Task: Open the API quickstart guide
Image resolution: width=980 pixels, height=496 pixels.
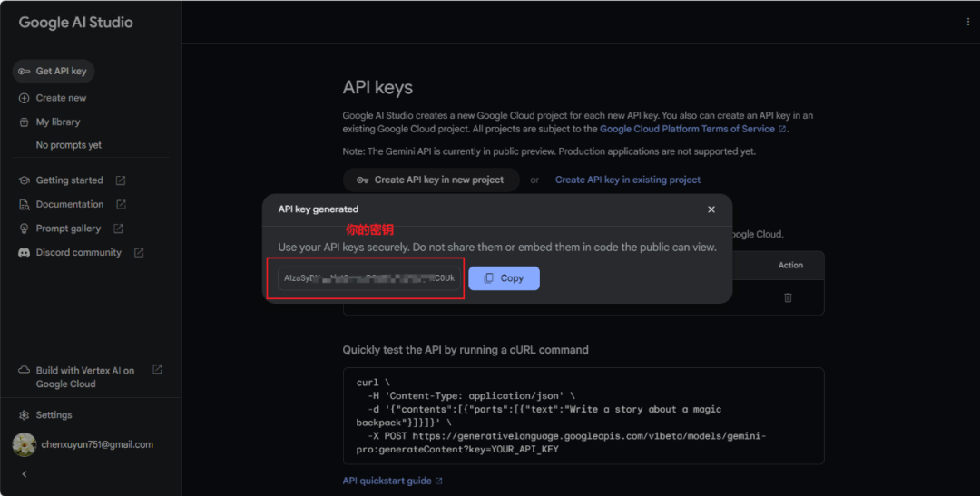Action: click(392, 481)
